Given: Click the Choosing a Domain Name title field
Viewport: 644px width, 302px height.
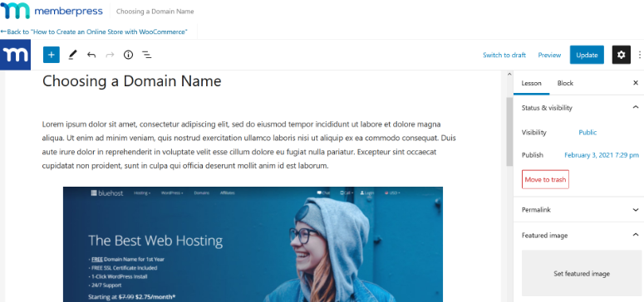Looking at the screenshot, I should [x=132, y=80].
